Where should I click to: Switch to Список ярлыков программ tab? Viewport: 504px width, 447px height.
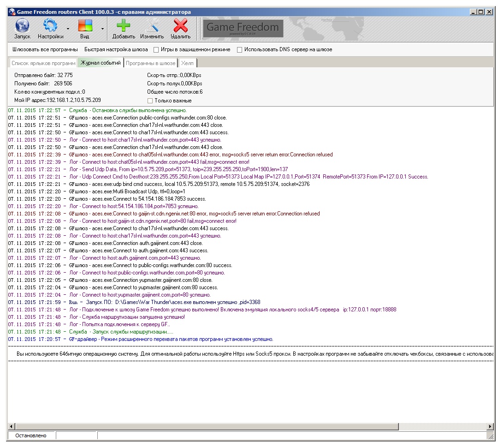click(x=43, y=63)
